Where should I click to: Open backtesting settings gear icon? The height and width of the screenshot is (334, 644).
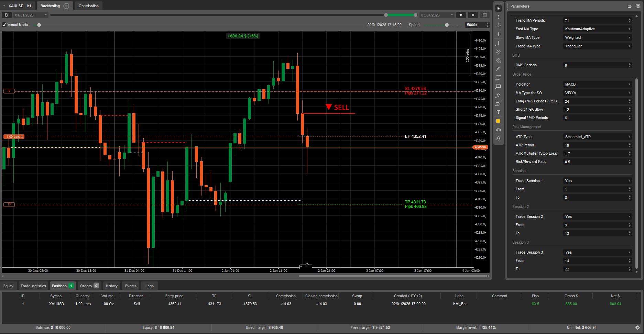pos(7,15)
